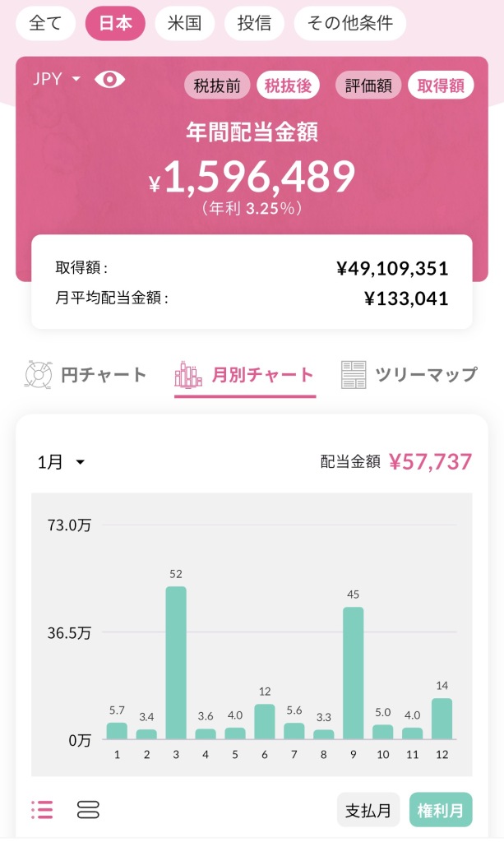
Task: Select the 全て filter chip
Action: point(45,23)
